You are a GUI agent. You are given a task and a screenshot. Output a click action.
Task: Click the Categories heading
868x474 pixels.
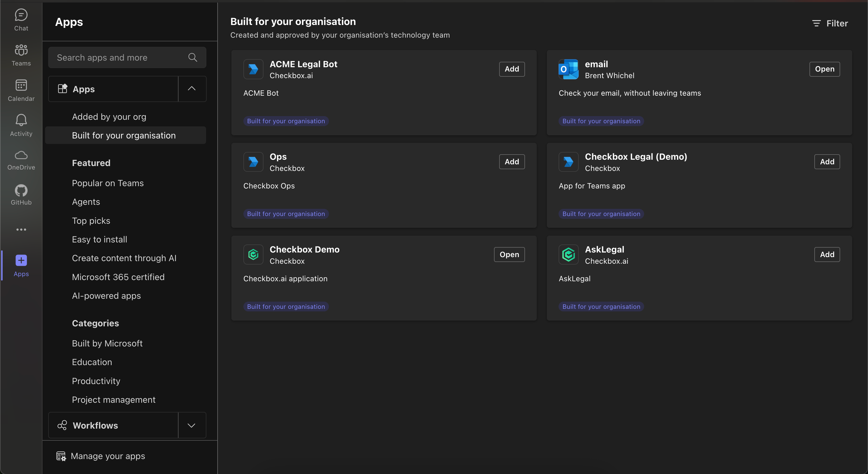click(95, 323)
